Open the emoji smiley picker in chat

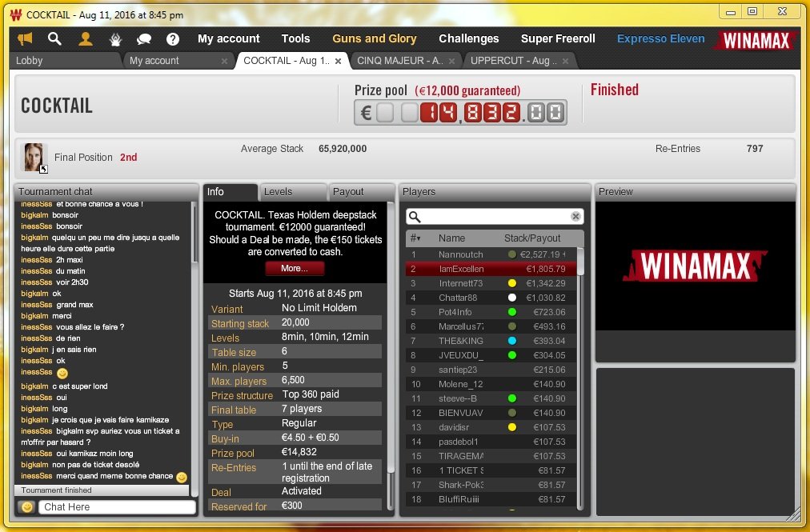pos(27,507)
